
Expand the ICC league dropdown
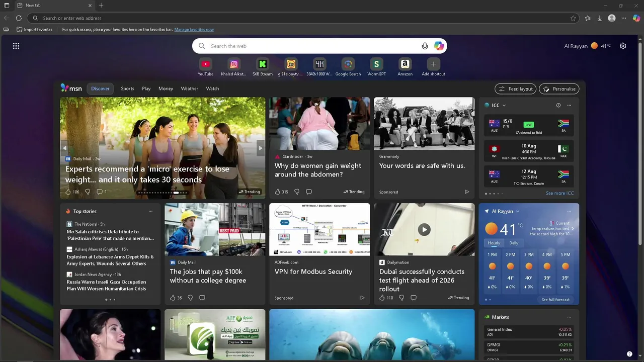pos(504,105)
